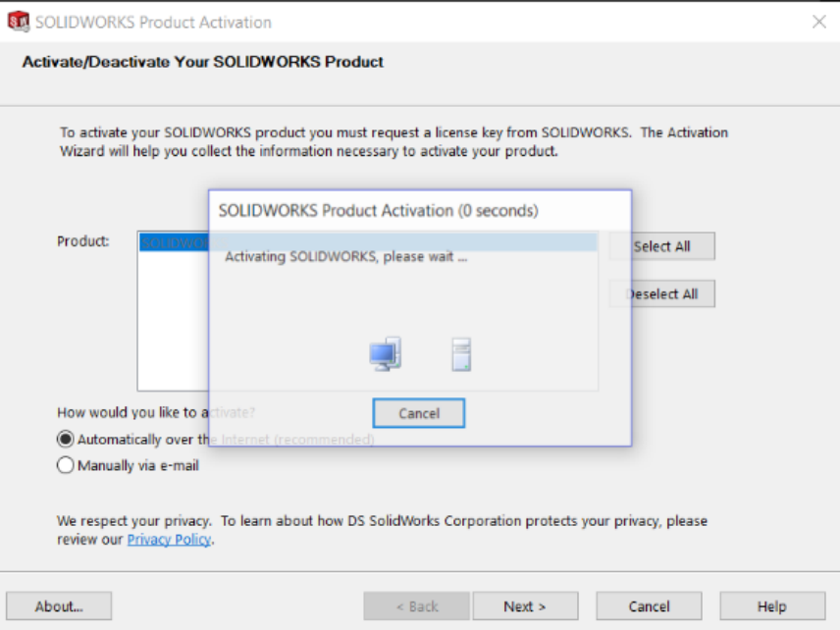Click the greyed-out Back button
The width and height of the screenshot is (840, 630).
416,606
